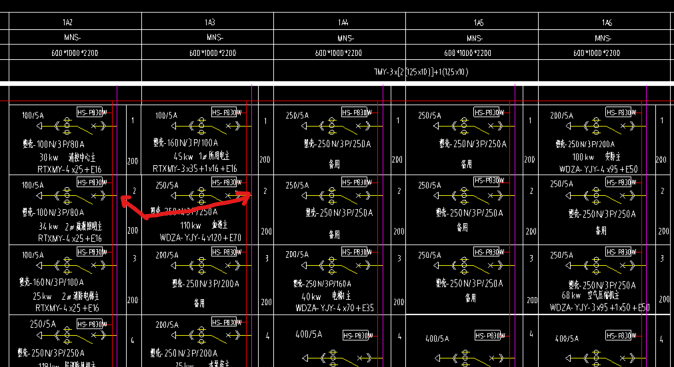Click the HS-P830W meter box above 30kw

(91, 112)
